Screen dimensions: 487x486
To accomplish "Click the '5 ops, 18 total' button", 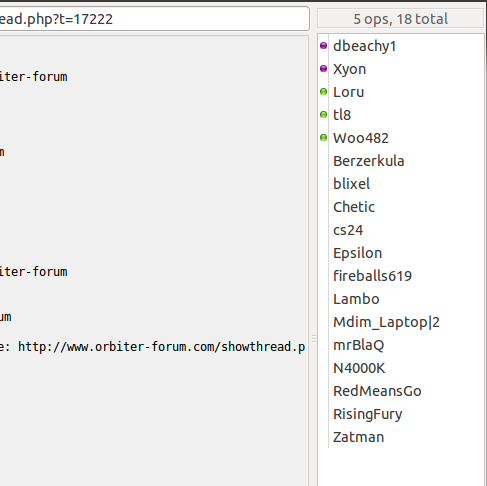I will click(400, 19).
